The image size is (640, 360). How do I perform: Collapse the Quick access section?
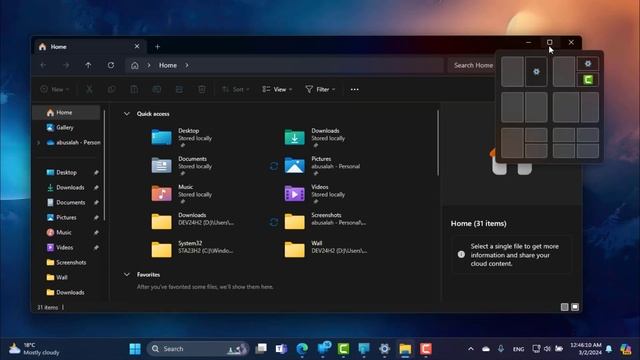pos(127,114)
